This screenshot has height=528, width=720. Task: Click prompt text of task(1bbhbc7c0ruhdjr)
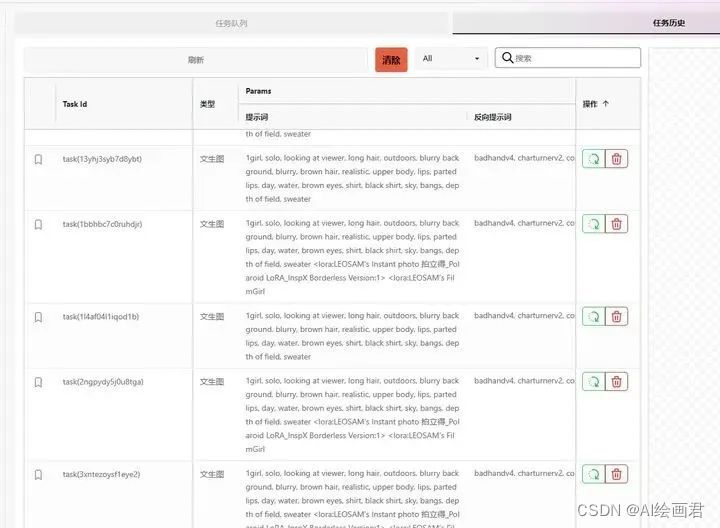pyautogui.click(x=352, y=257)
